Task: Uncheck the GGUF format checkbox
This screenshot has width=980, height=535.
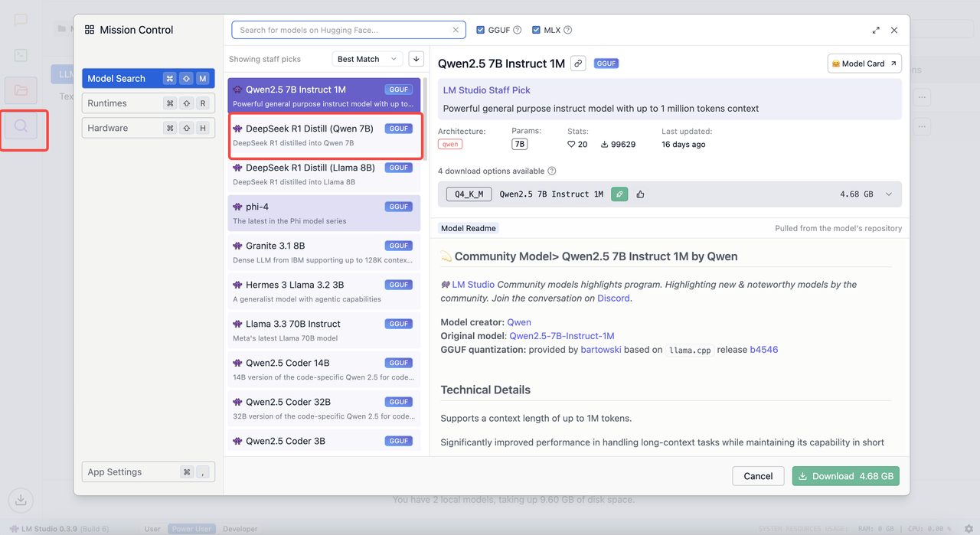Action: click(481, 31)
